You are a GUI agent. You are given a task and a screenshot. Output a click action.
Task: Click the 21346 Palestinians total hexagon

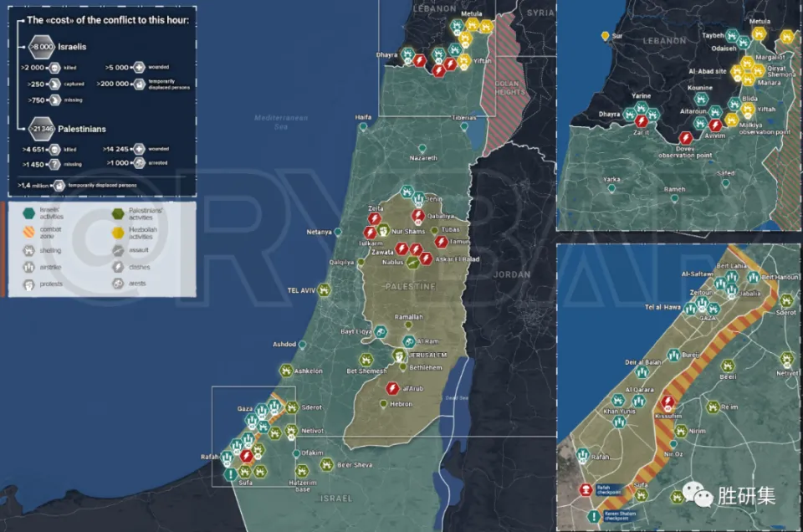[x=42, y=129]
